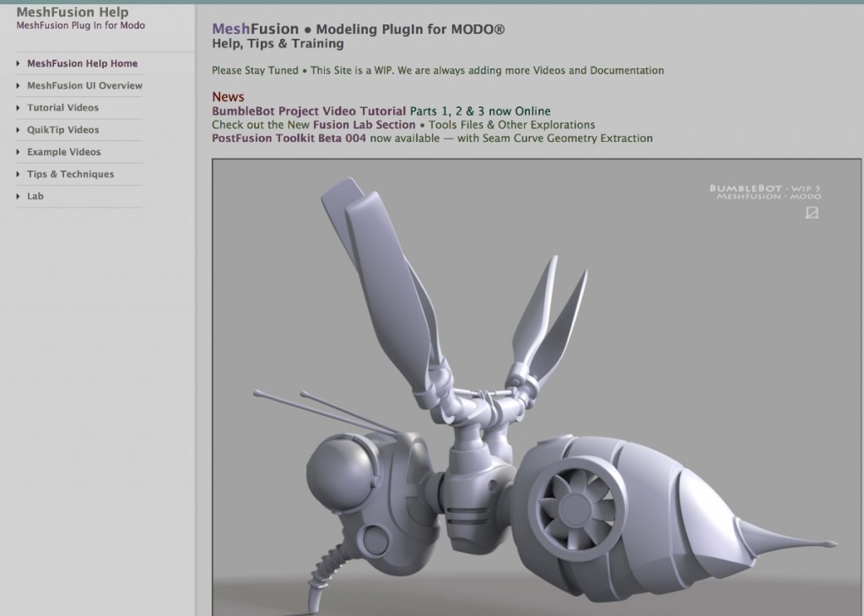Click the arrow bullet next to QuikTip Videos
The width and height of the screenshot is (864, 616).
click(x=19, y=130)
